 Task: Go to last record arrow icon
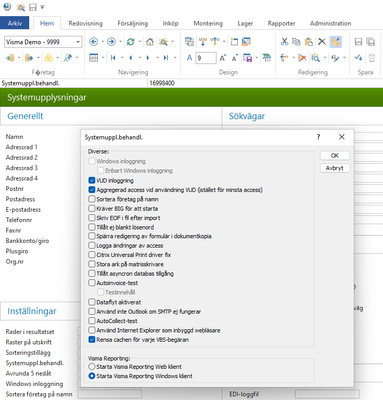166,58
